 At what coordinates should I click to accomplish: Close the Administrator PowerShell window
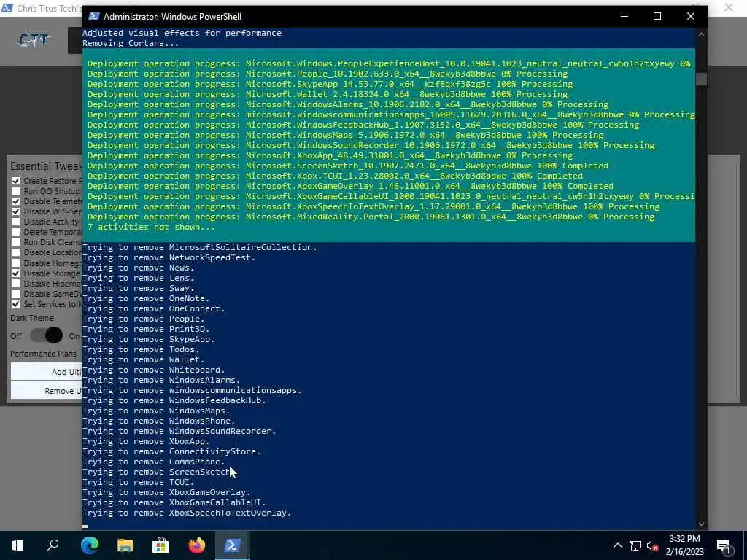coord(691,16)
